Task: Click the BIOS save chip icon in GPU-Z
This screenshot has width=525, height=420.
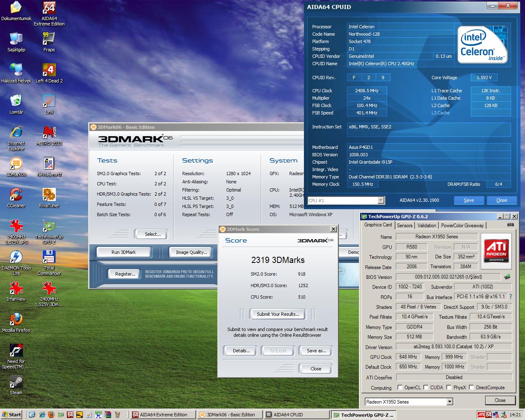Action: tap(507, 277)
